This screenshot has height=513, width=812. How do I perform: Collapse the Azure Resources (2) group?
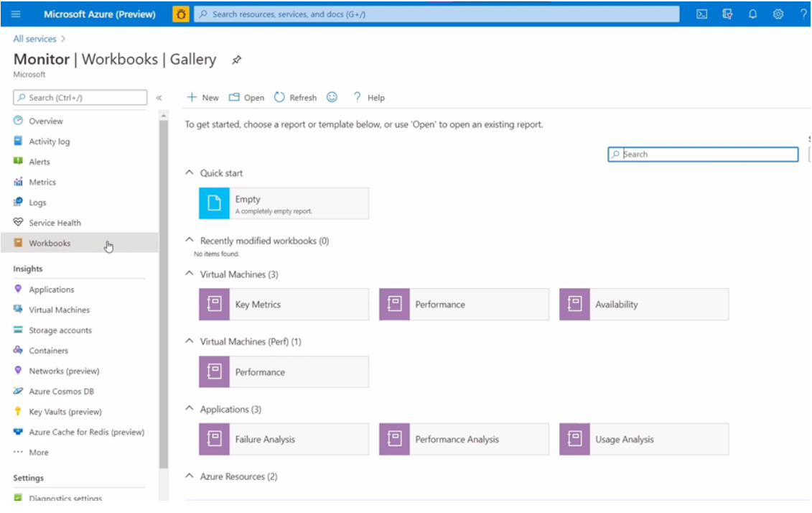tap(190, 476)
